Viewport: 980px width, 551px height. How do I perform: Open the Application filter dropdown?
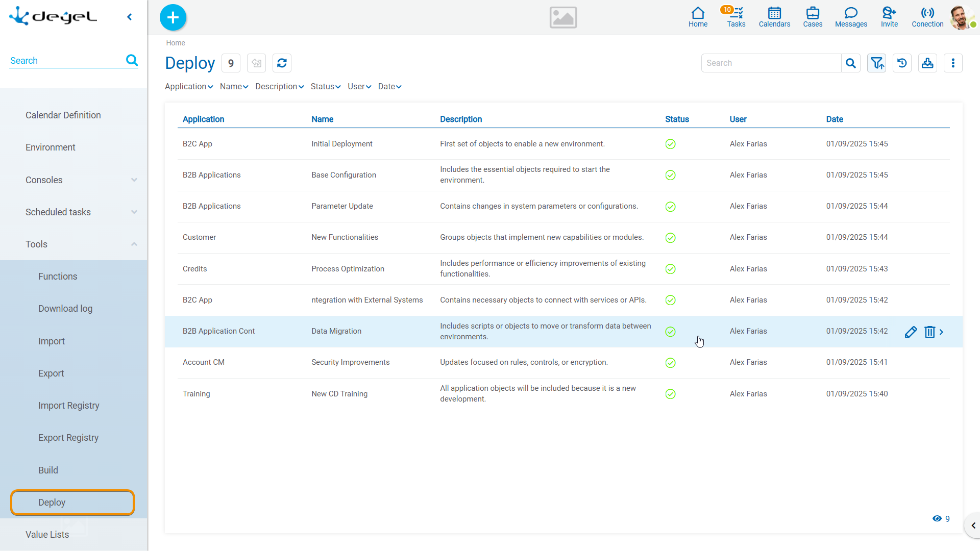(x=188, y=87)
